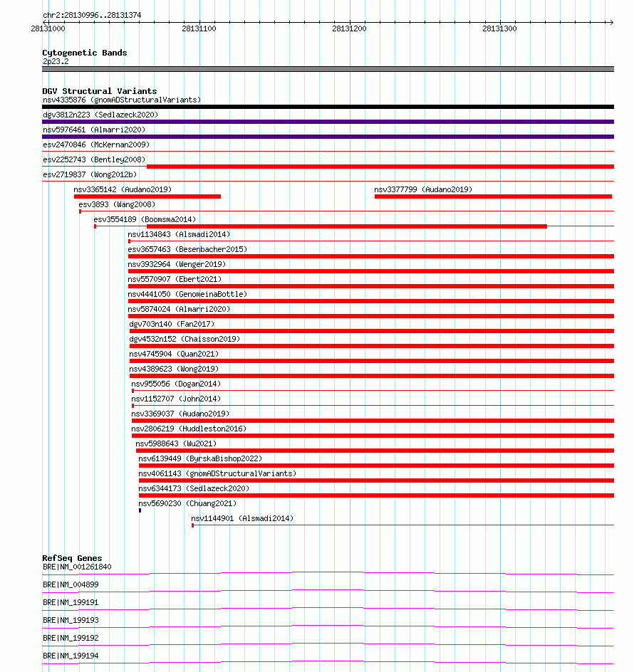Screen dimensions: 634x672
Task: Select BRE|NM_004899 transcript label
Action: pyautogui.click(x=71, y=584)
